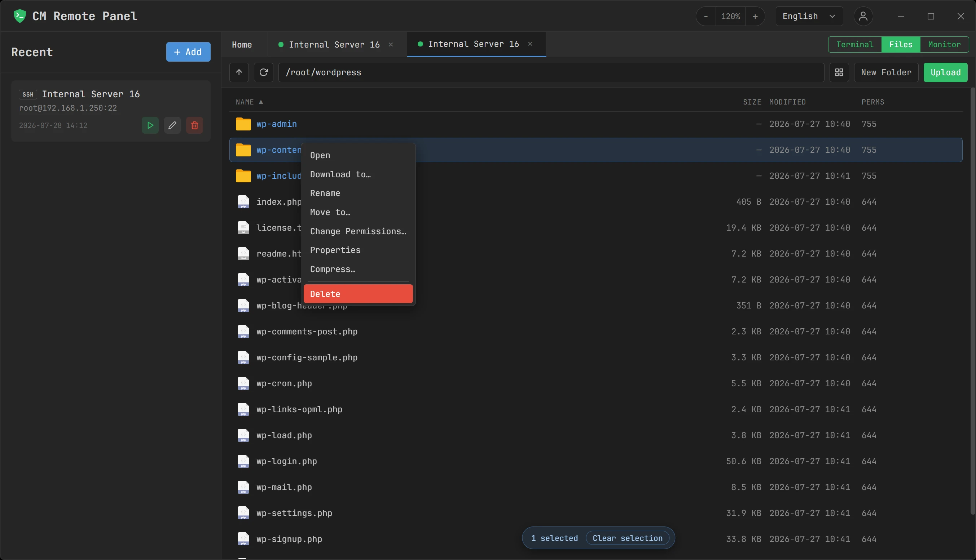Click the 50.6 KB size of wp-login.php
976x560 pixels.
pos(743,461)
